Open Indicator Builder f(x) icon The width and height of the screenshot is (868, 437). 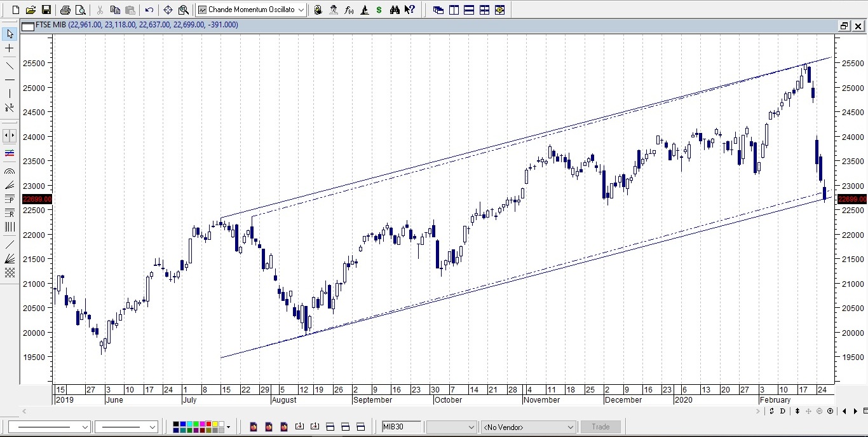[x=349, y=10]
